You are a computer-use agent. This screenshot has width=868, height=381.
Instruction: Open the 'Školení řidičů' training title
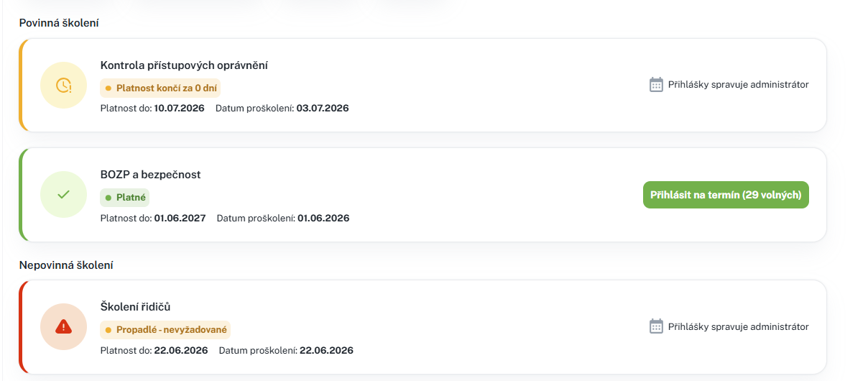135,308
